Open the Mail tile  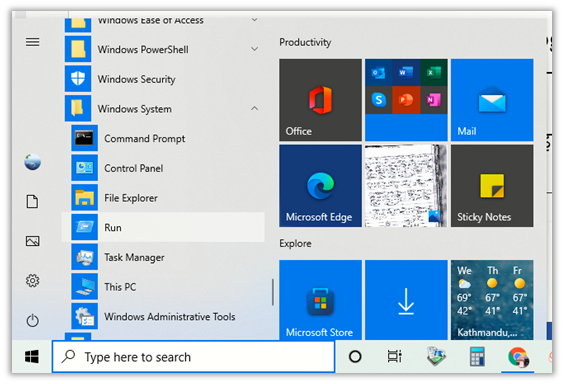coord(492,100)
